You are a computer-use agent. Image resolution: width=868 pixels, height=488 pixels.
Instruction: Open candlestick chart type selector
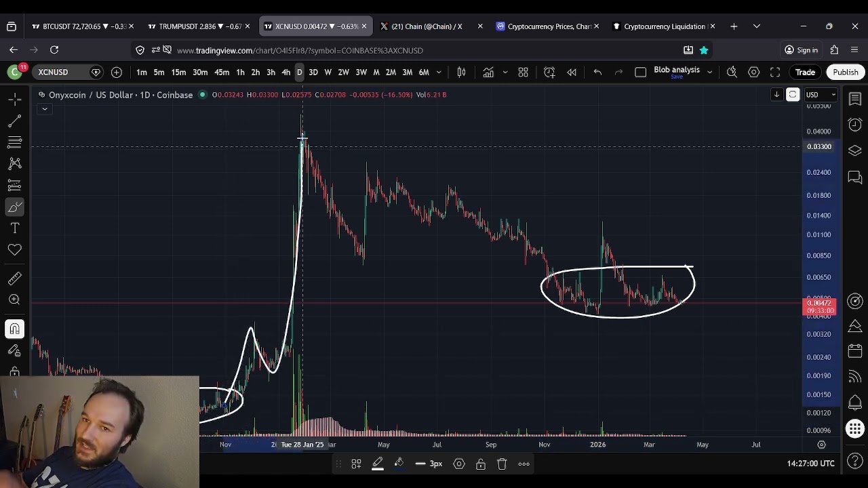461,73
